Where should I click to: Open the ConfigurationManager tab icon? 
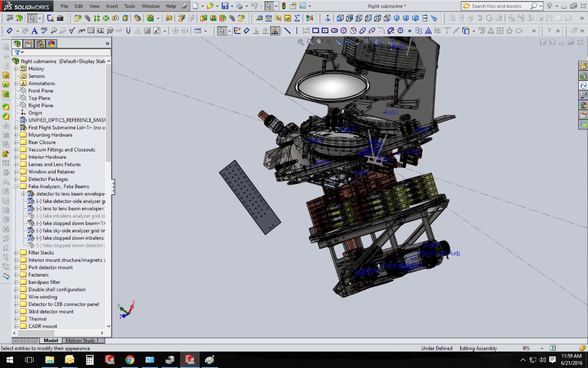click(x=40, y=44)
